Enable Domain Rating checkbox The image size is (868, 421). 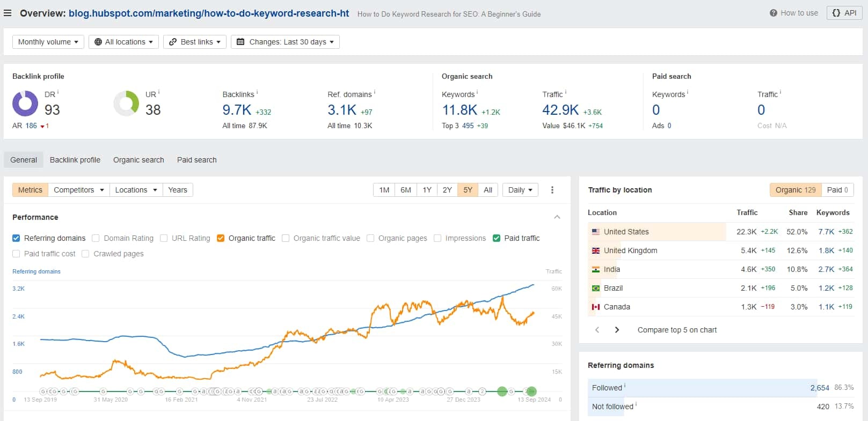coord(96,238)
